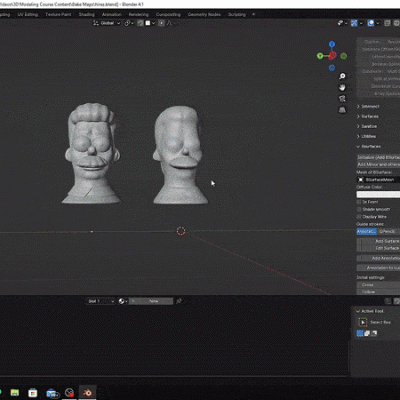Open the overlays options dropdown arrow
Image resolution: width=400 pixels, height=400 pixels.
click(x=378, y=23)
